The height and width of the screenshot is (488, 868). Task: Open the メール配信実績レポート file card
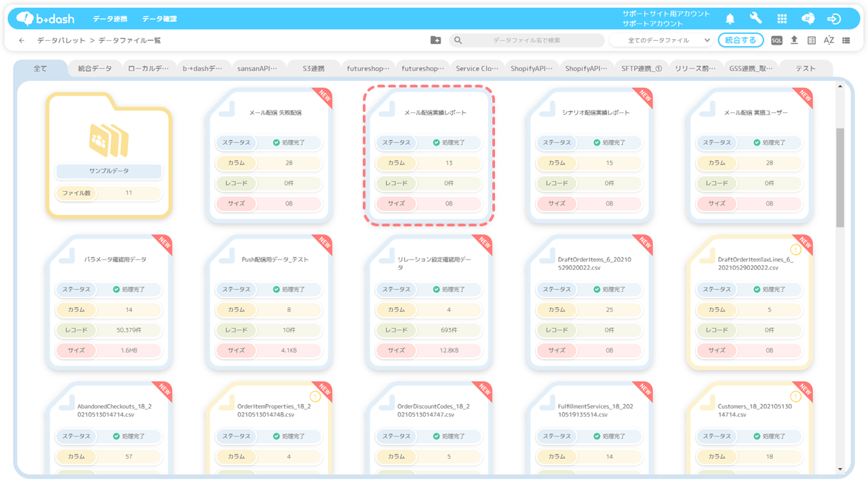pyautogui.click(x=429, y=155)
